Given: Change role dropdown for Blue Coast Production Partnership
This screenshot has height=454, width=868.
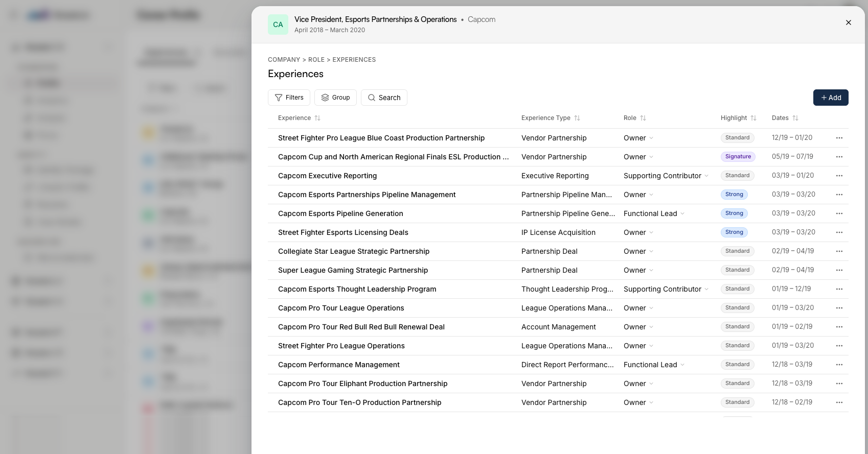Looking at the screenshot, I should tap(638, 138).
